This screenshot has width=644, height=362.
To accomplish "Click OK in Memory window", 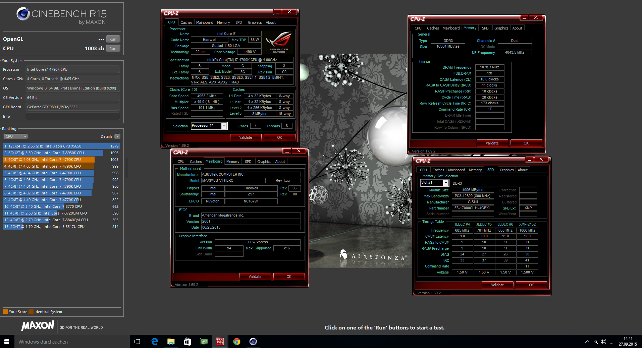I will click(x=526, y=143).
